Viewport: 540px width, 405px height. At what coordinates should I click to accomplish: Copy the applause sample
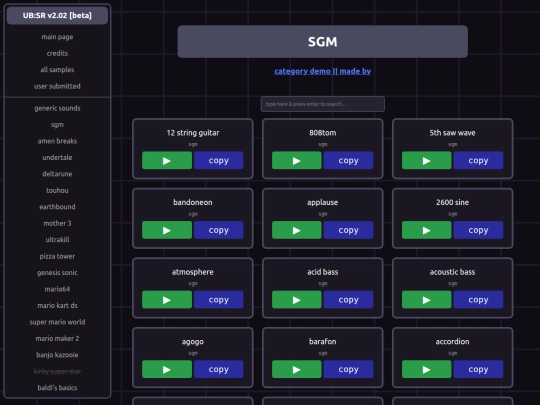pos(349,230)
